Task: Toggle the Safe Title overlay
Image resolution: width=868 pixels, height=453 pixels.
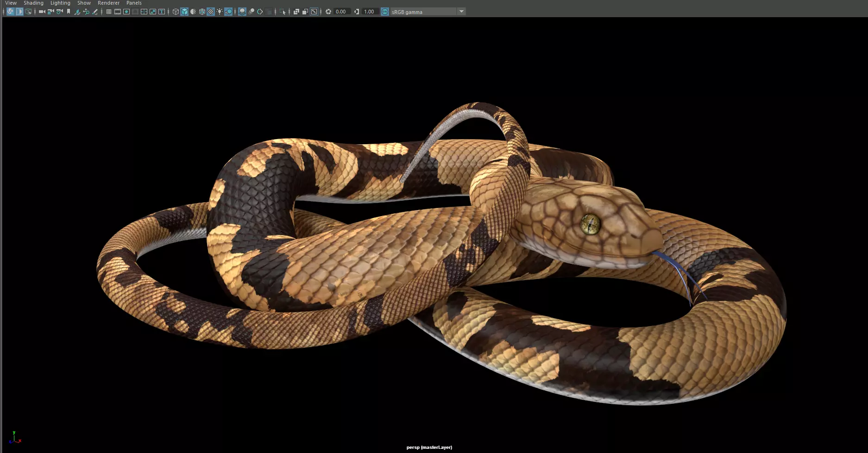Action: pos(161,12)
